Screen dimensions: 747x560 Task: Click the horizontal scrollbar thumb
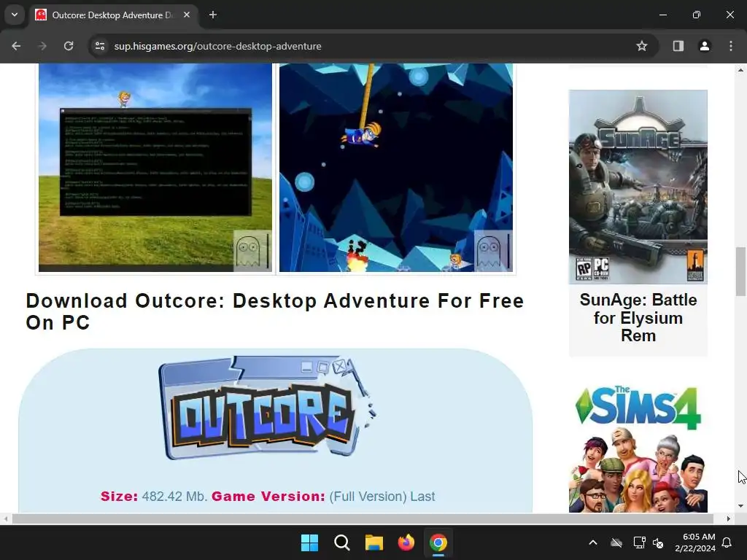pos(363,518)
